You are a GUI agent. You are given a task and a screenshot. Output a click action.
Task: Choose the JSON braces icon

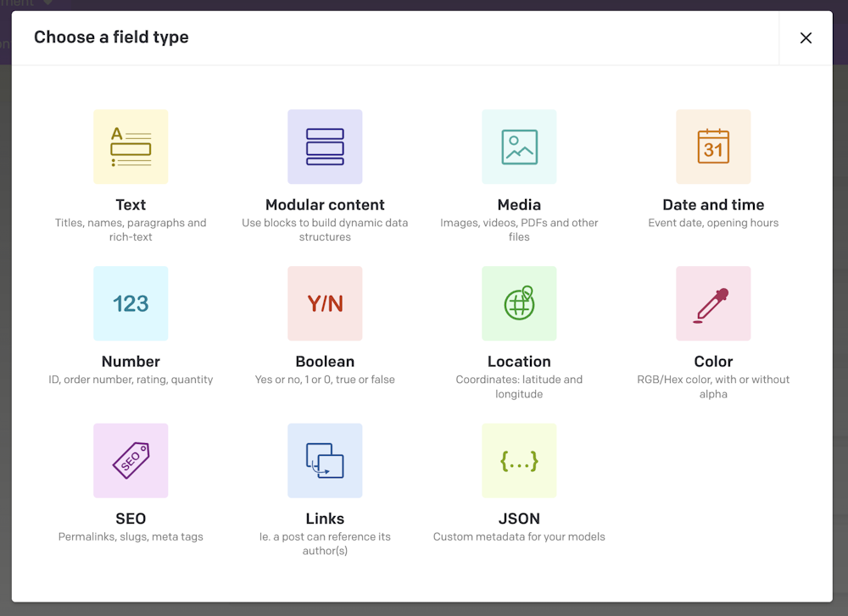point(519,460)
